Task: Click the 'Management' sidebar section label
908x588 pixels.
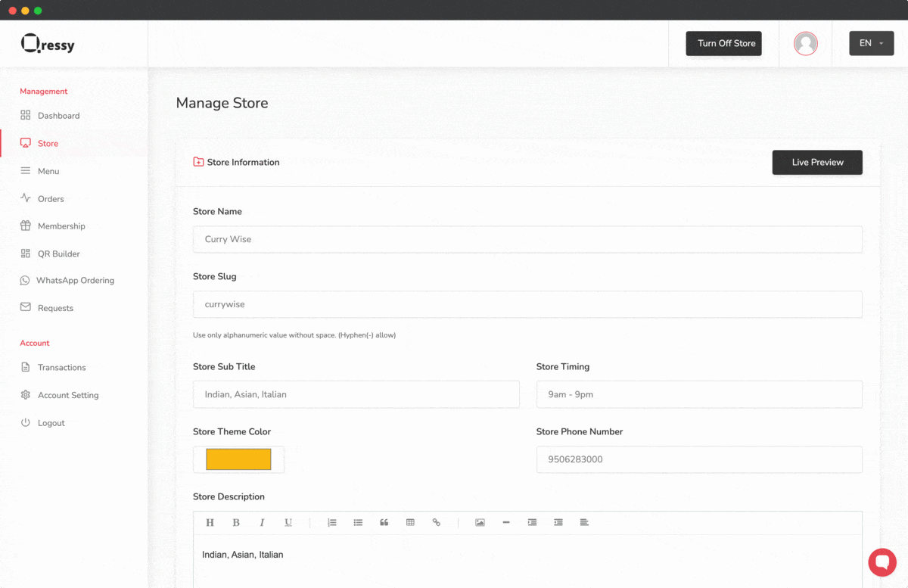Action: pos(44,92)
